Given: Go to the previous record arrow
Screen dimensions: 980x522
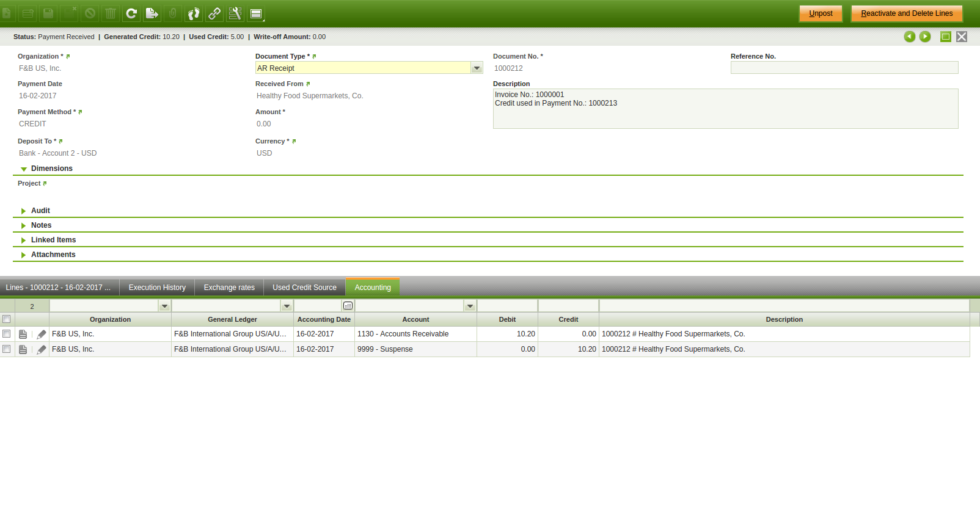Looking at the screenshot, I should 909,37.
